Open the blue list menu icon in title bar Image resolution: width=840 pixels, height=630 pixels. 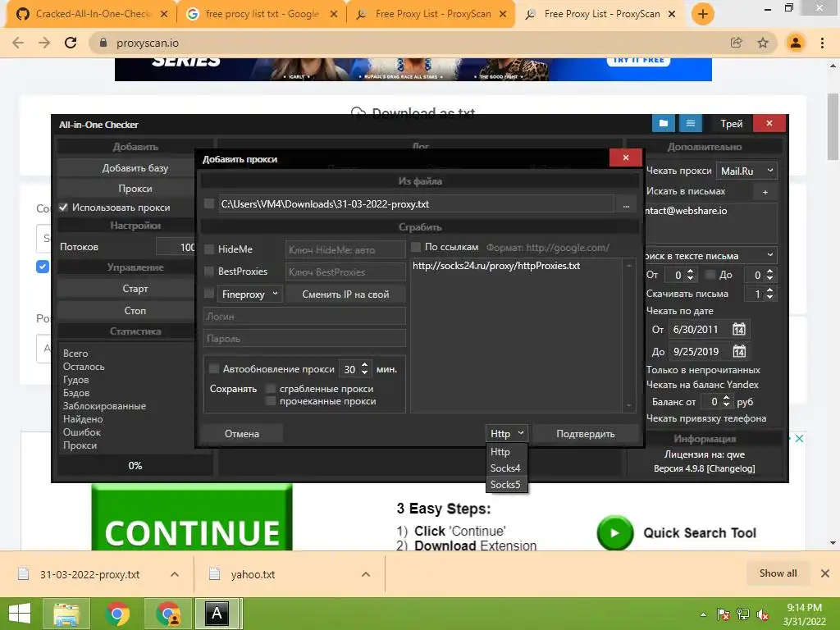tap(691, 124)
